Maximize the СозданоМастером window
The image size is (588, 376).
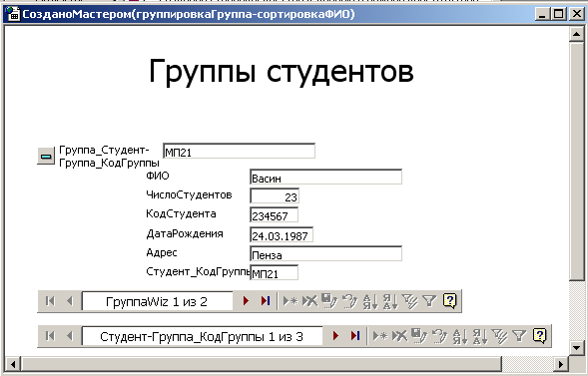[x=558, y=14]
